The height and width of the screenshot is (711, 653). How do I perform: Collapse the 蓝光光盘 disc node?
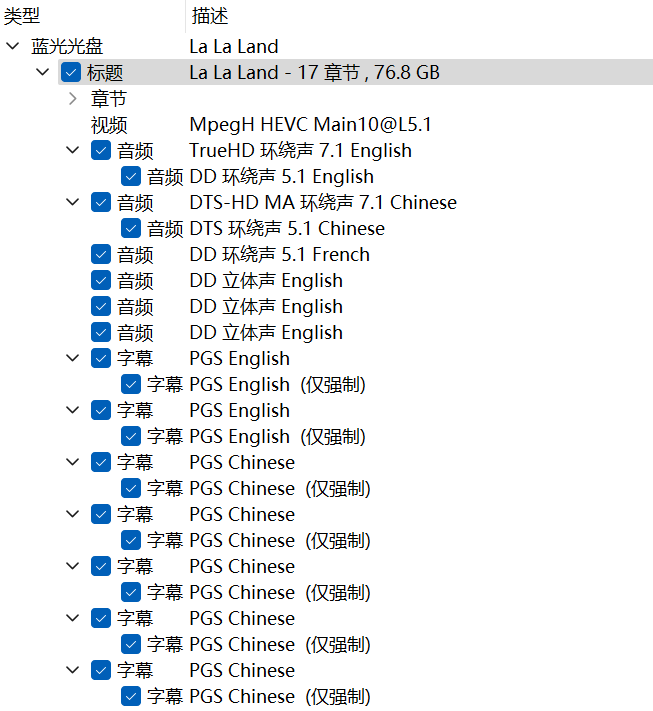(13, 46)
